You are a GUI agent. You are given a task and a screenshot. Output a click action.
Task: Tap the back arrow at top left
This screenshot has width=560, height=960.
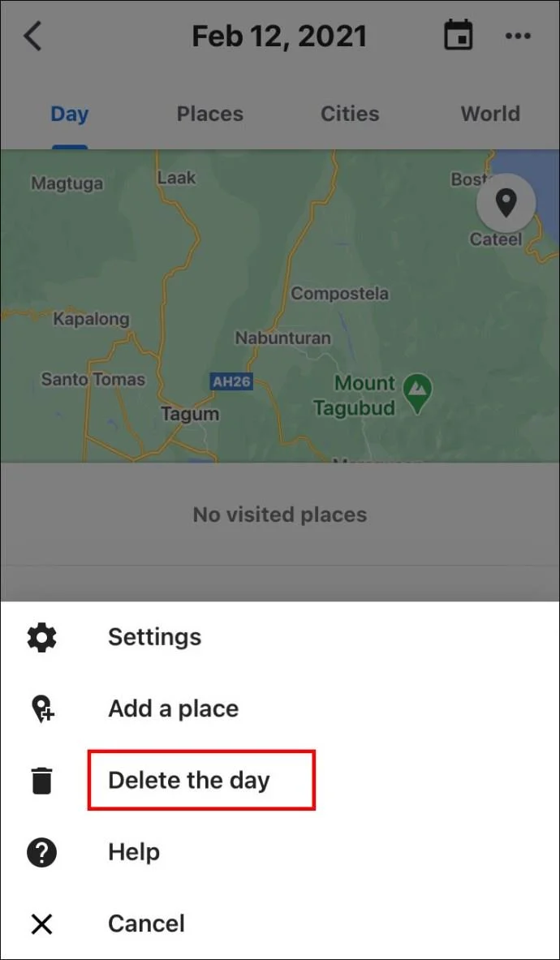pos(32,36)
